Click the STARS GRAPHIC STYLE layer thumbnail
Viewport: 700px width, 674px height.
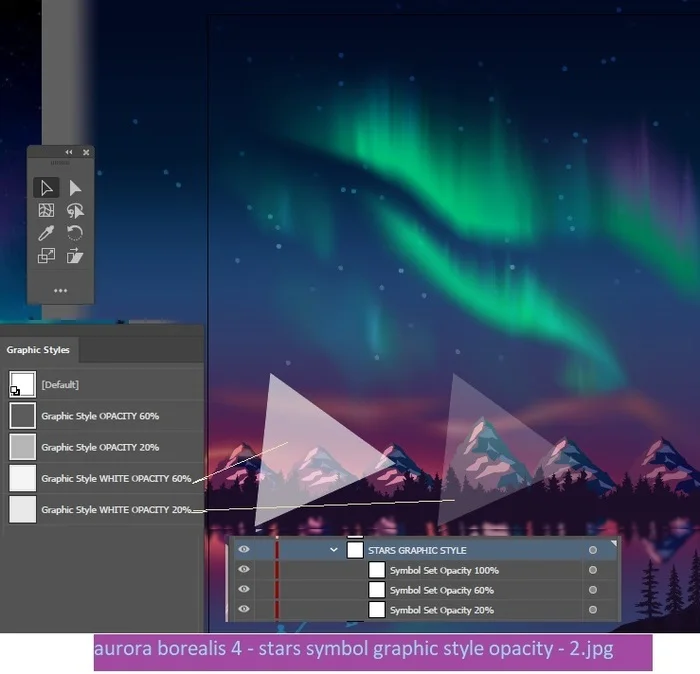pos(355,549)
